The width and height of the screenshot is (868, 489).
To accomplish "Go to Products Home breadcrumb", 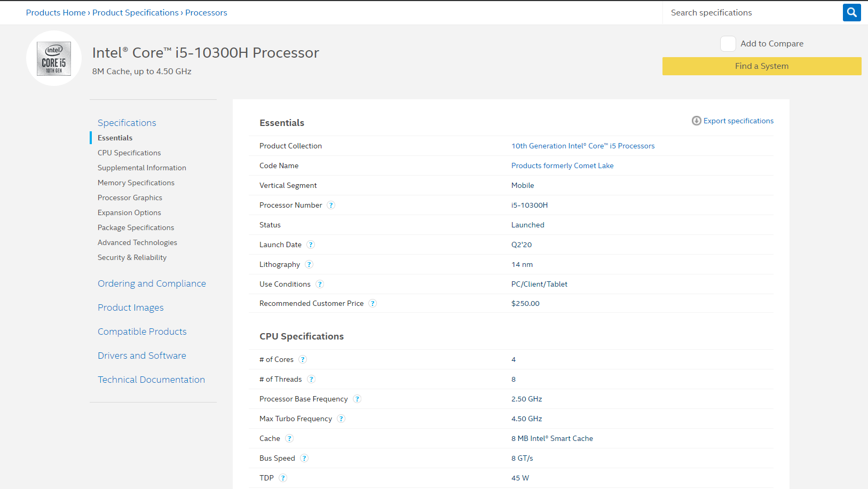I will [x=56, y=12].
